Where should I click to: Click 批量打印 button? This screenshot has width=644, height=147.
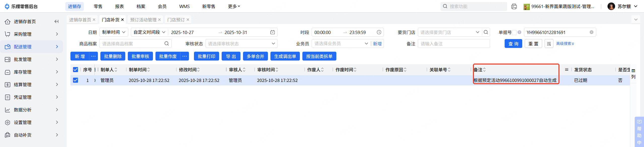point(207,56)
